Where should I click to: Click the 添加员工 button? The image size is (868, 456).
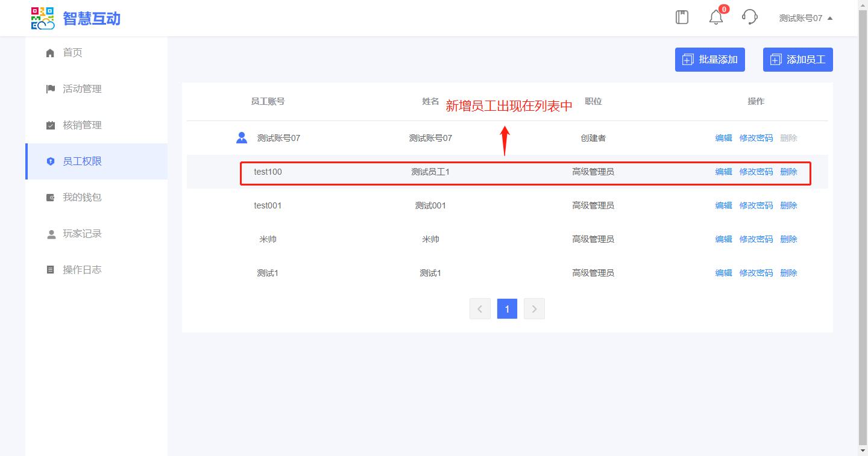797,60
